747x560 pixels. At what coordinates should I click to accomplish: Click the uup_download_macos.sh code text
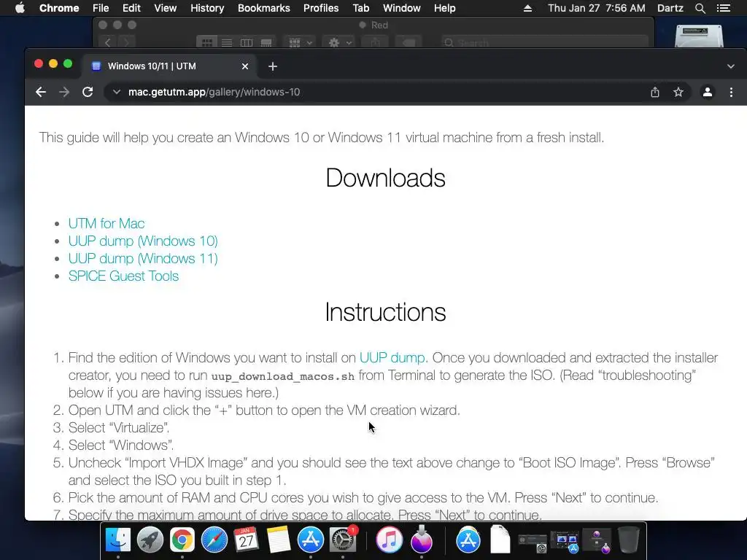pyautogui.click(x=283, y=376)
